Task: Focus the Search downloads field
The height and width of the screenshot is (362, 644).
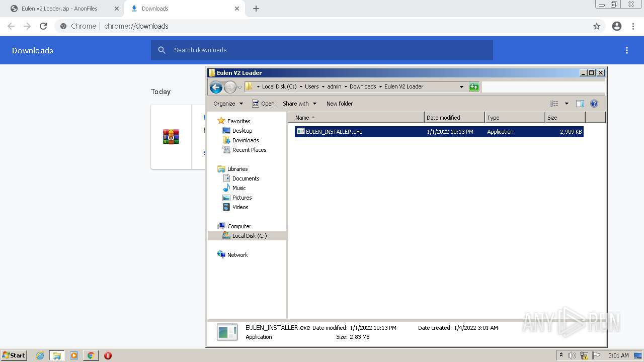Action: tap(322, 50)
